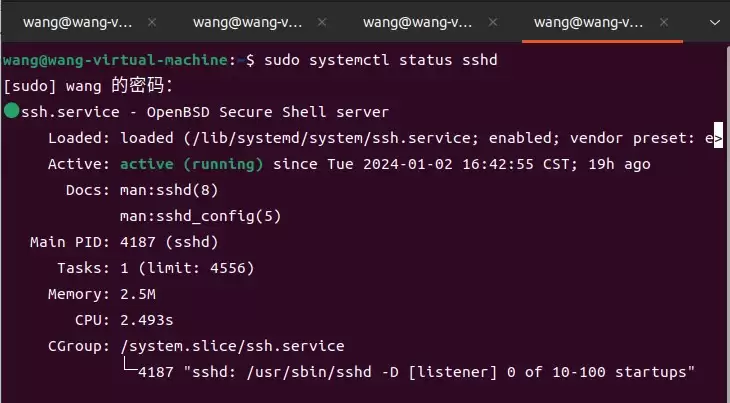Screen dimensions: 730x403
Task: Switch to the second terminal tab
Action: point(248,22)
